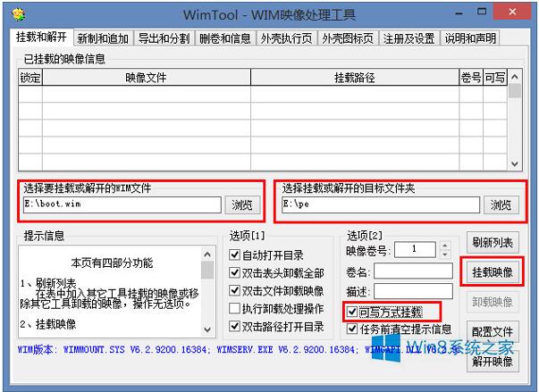
Task: Click the 挂载映像 button
Action: coord(493,272)
